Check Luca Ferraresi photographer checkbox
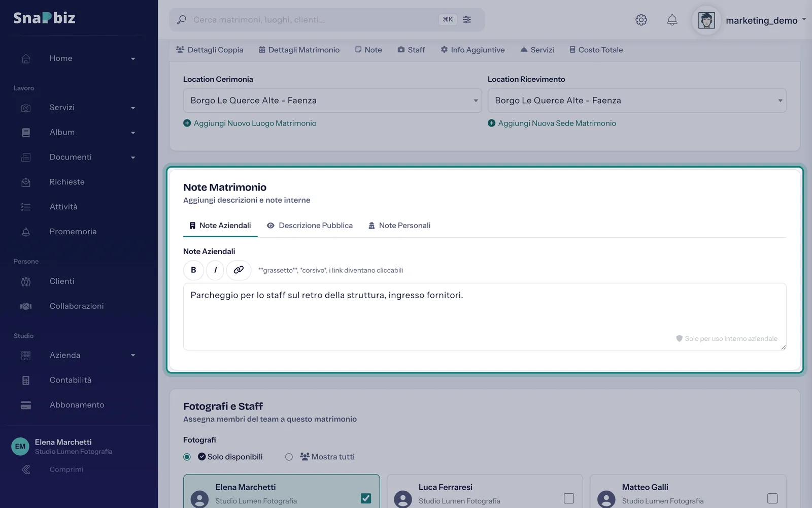The height and width of the screenshot is (508, 812). [569, 498]
